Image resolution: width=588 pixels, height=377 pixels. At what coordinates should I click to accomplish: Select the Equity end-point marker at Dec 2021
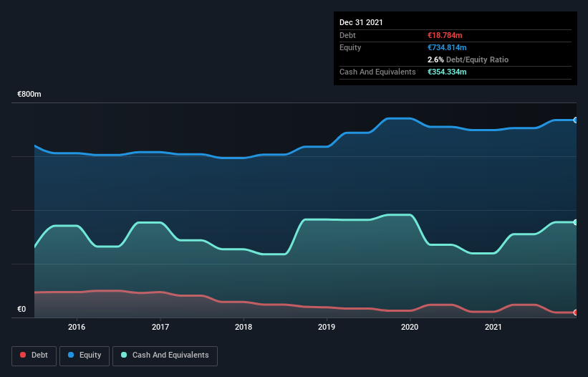coord(576,120)
